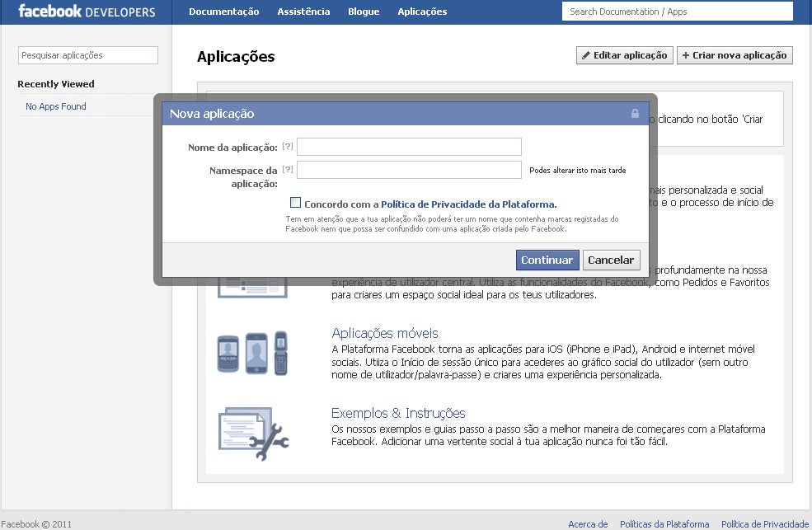Click the Cancelar button
Screen dimensions: 812x530
tap(611, 260)
